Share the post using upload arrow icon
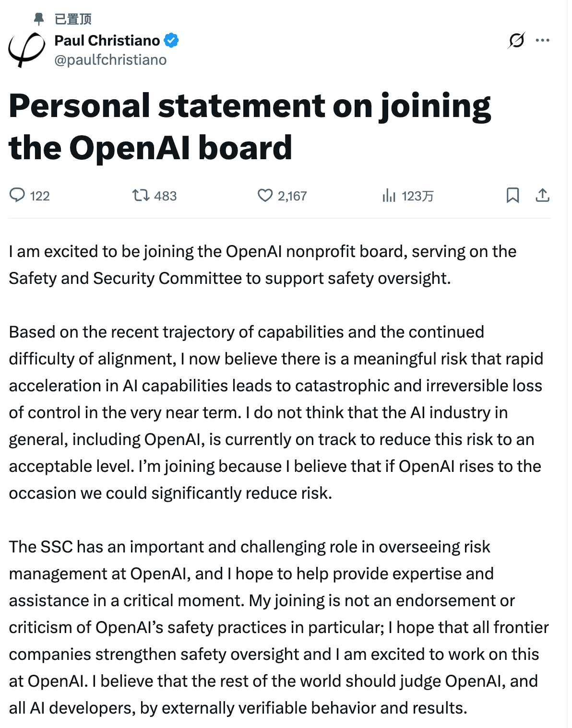This screenshot has width=572, height=728. click(x=542, y=195)
